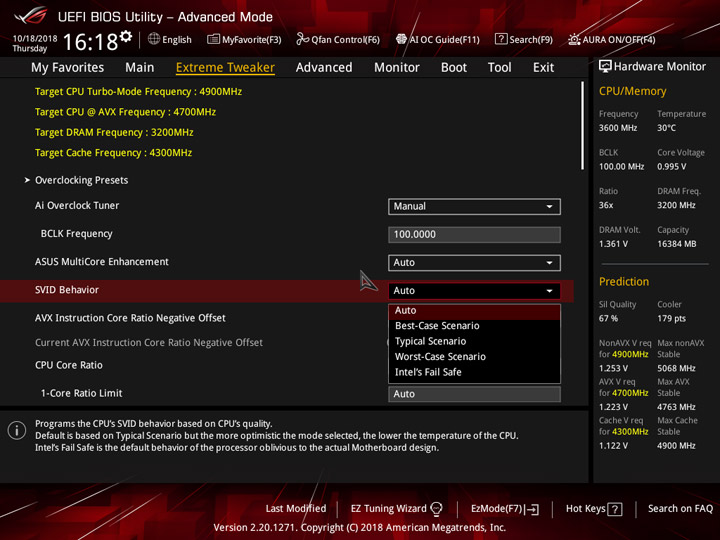The height and width of the screenshot is (540, 720).
Task: Select English language
Action: click(177, 40)
